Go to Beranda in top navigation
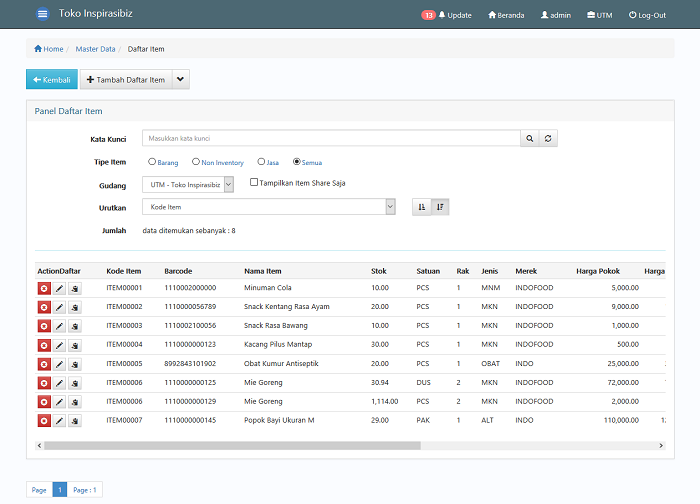700x504 pixels. (x=506, y=15)
